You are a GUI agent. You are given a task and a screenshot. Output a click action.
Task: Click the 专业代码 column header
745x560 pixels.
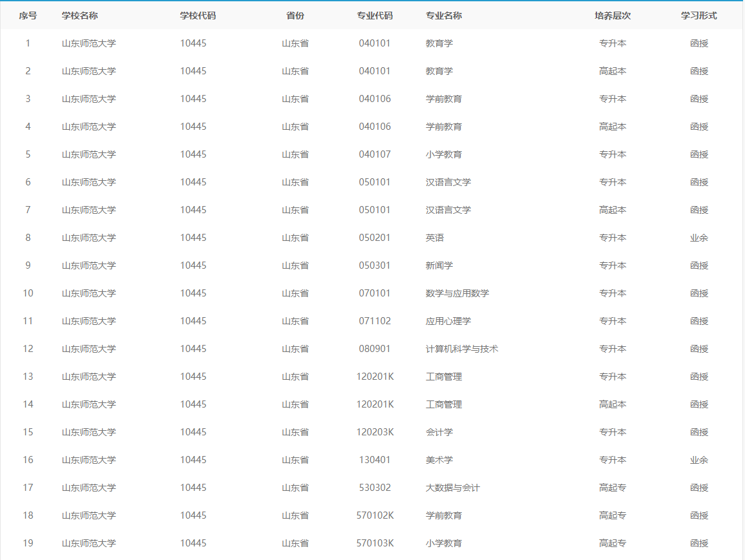coord(375,16)
